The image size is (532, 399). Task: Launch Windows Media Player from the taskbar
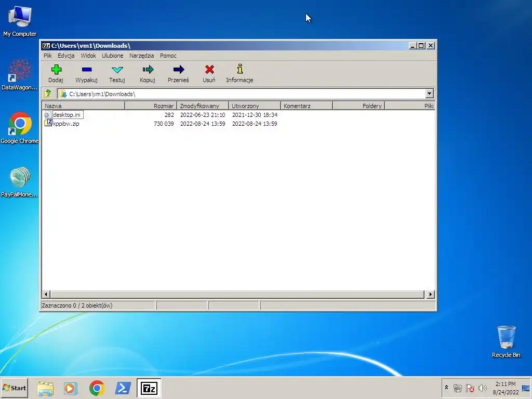71,389
